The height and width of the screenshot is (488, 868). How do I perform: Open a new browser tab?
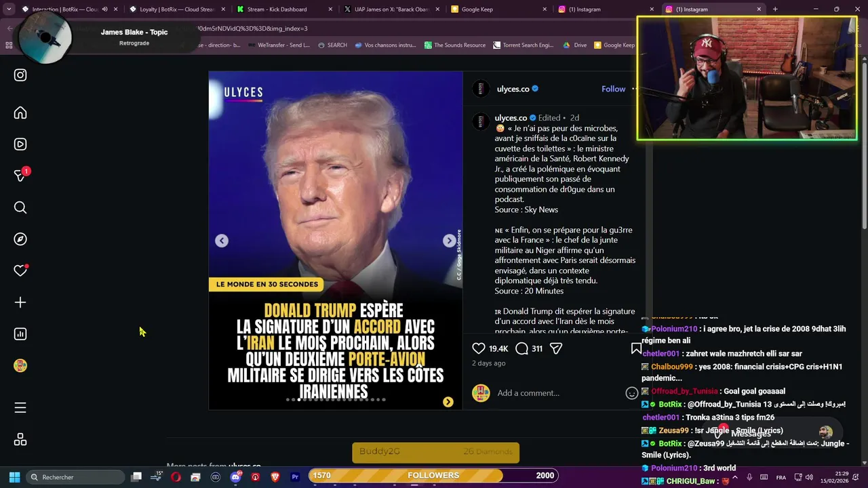click(x=775, y=9)
